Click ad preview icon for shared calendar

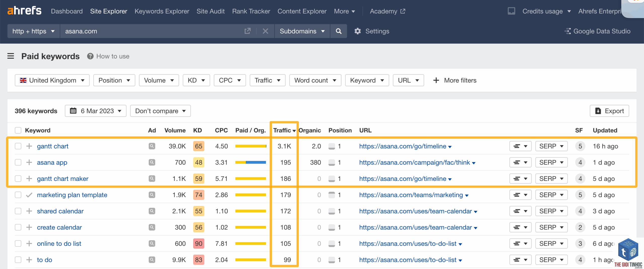click(x=152, y=211)
